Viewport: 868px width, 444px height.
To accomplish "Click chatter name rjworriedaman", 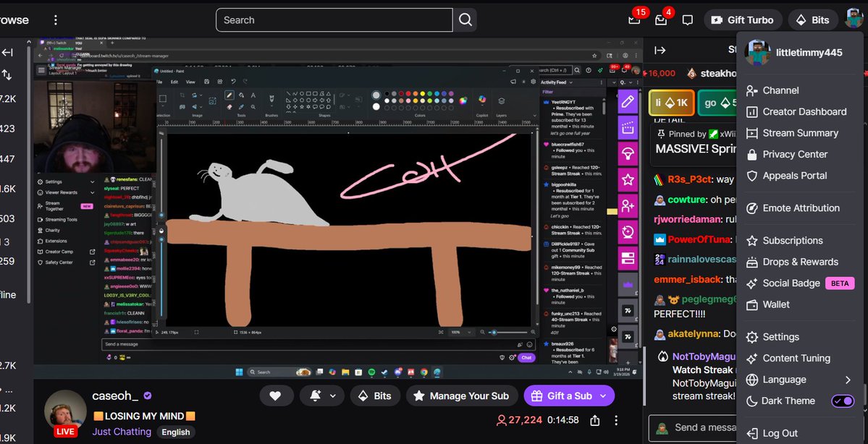I will click(688, 220).
